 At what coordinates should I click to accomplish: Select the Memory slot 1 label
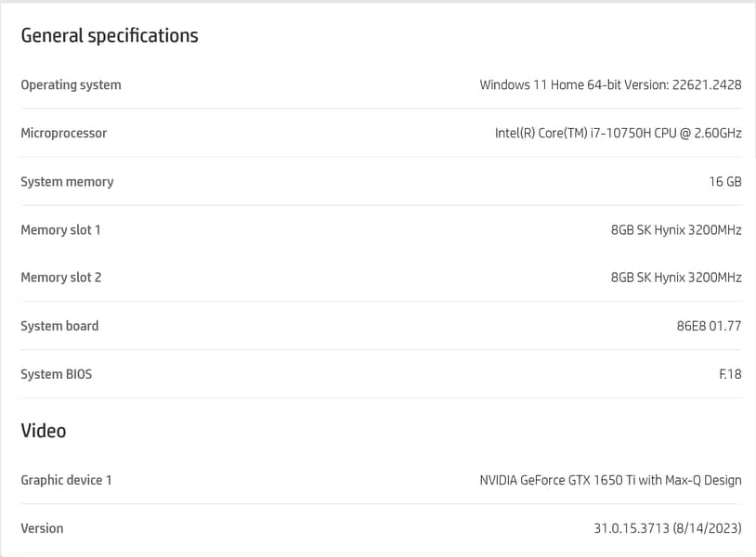(60, 229)
